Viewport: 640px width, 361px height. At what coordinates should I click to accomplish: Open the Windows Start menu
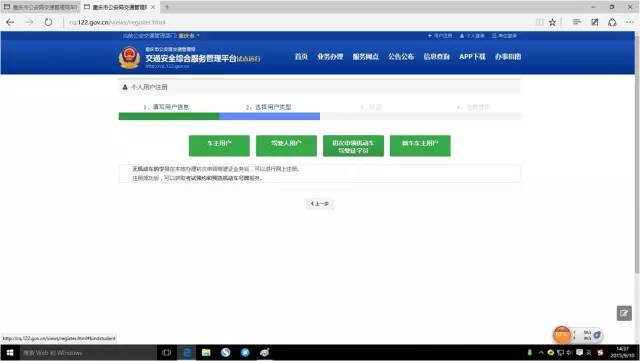click(x=10, y=352)
